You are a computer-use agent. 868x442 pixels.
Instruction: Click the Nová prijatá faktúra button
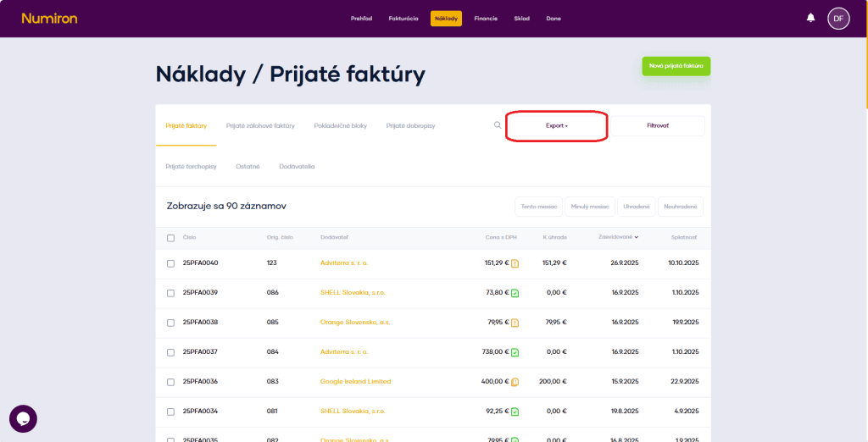(x=676, y=66)
